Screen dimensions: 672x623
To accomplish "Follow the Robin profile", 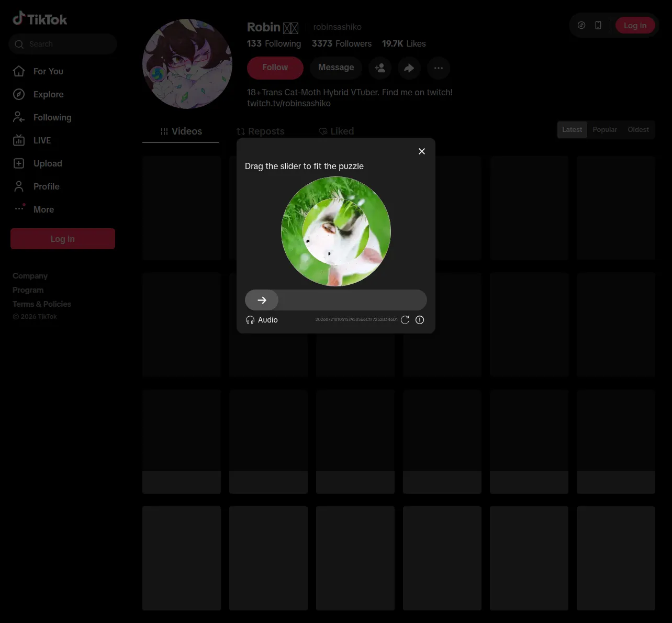I will 275,68.
